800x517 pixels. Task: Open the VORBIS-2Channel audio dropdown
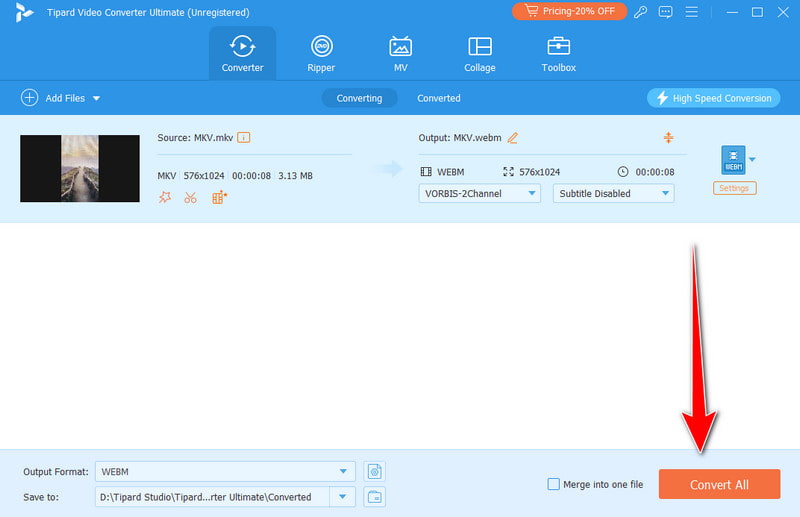tap(480, 193)
